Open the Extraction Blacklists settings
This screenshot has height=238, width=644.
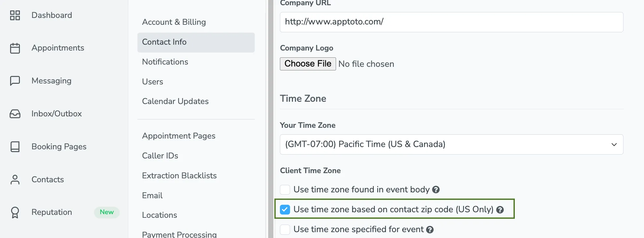click(179, 176)
